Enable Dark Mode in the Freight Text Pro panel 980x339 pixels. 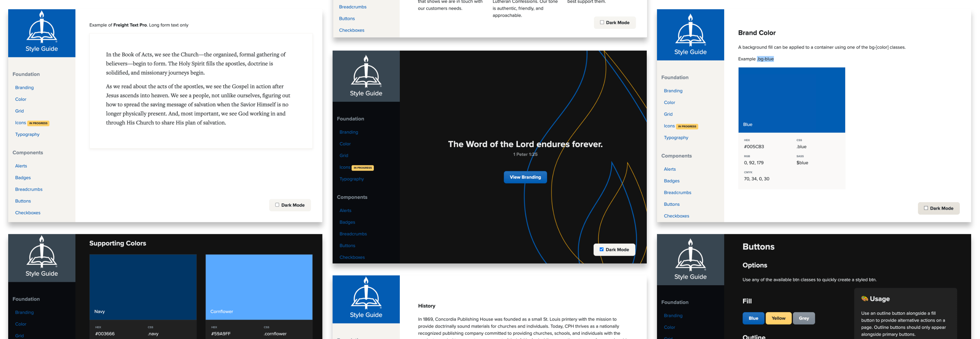pos(277,205)
